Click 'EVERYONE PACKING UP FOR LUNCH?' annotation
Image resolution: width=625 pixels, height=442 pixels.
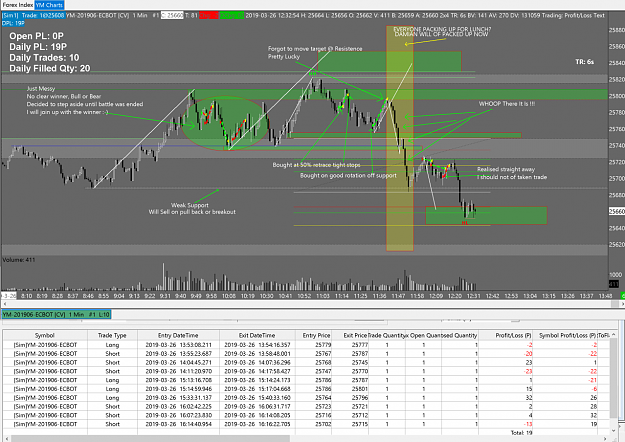(x=442, y=29)
